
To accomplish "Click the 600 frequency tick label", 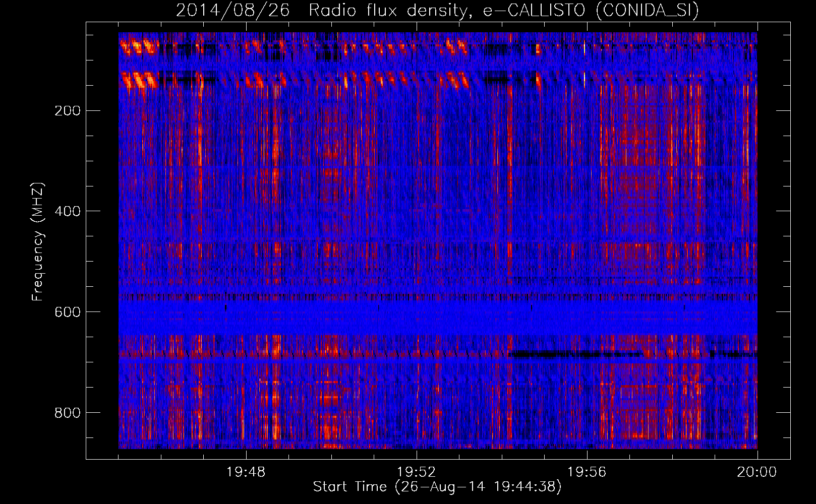I will pos(68,312).
